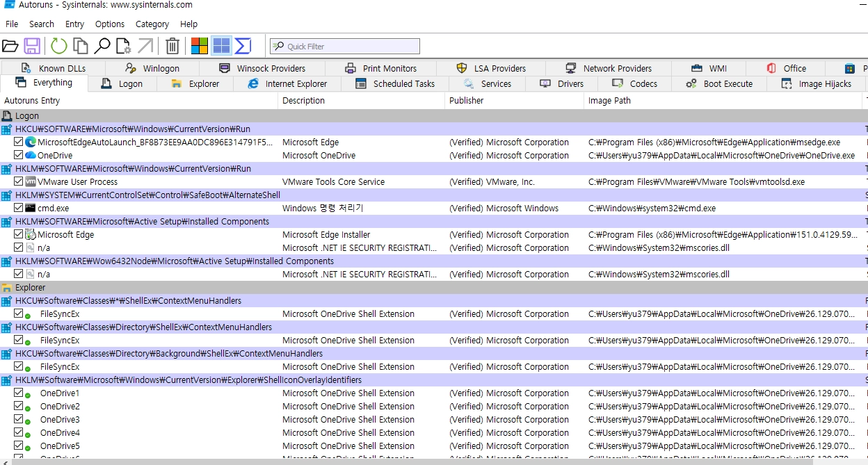Switch to the Drivers tab

pyautogui.click(x=562, y=83)
